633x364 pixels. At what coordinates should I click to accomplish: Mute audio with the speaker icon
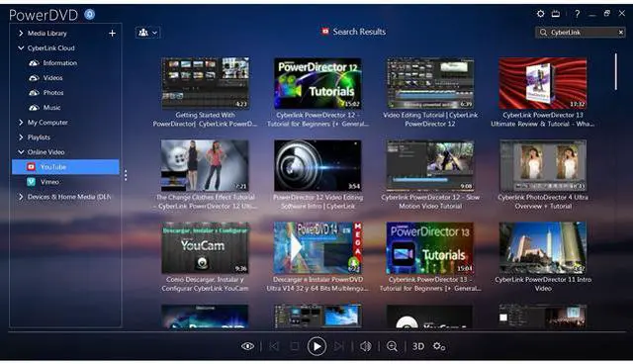(366, 346)
